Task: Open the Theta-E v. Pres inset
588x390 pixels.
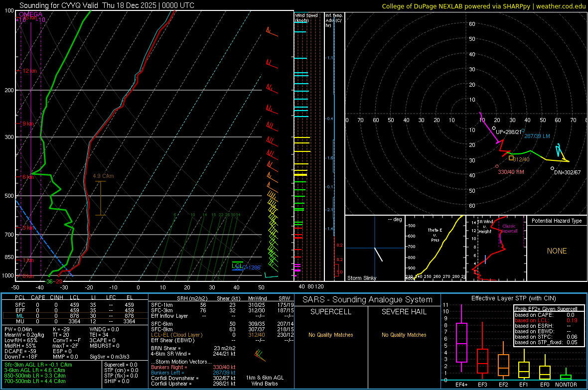Action: click(x=435, y=248)
